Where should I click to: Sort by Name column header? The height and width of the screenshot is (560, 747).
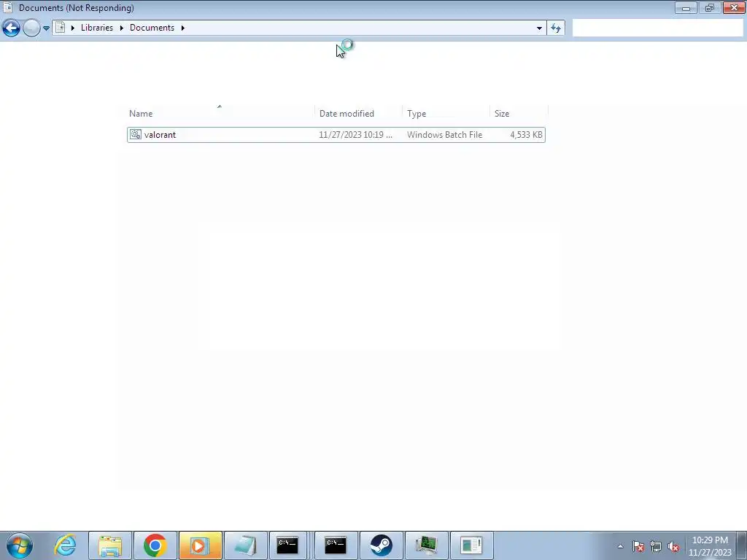pyautogui.click(x=141, y=113)
